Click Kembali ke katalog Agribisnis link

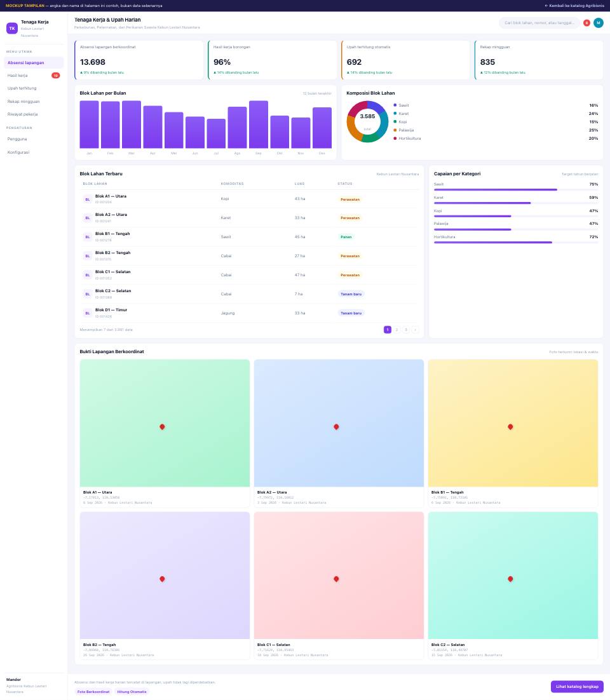tap(574, 6)
